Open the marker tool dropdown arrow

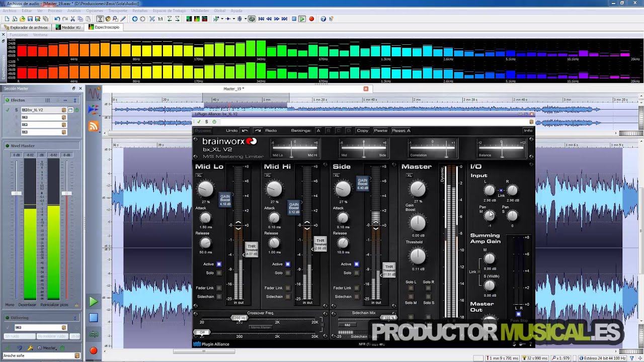pyautogui.click(x=222, y=19)
